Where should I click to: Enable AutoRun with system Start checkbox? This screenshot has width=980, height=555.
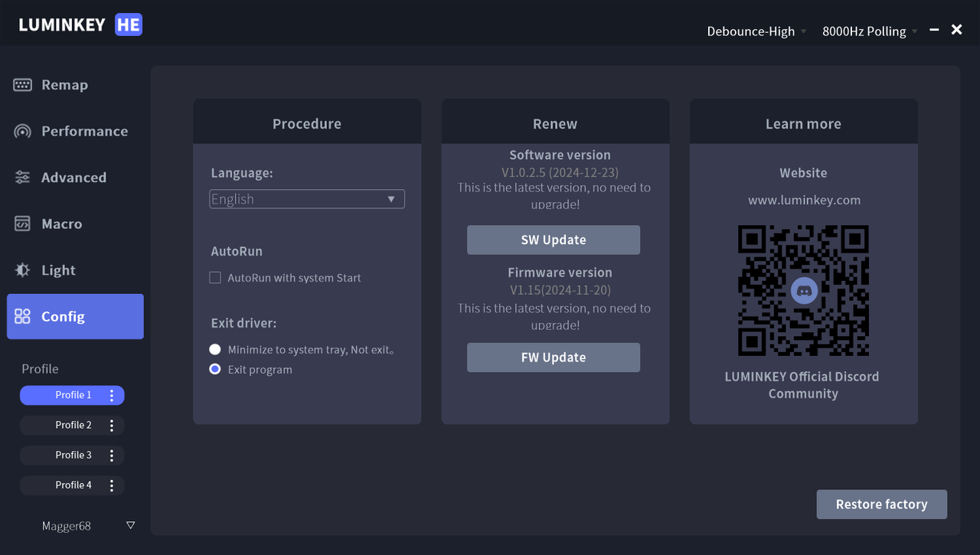[215, 278]
